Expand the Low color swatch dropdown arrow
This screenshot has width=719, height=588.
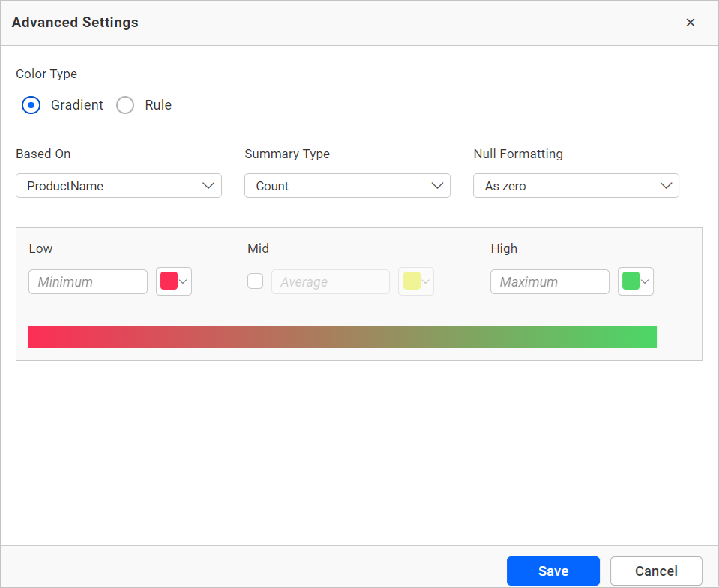click(x=182, y=281)
